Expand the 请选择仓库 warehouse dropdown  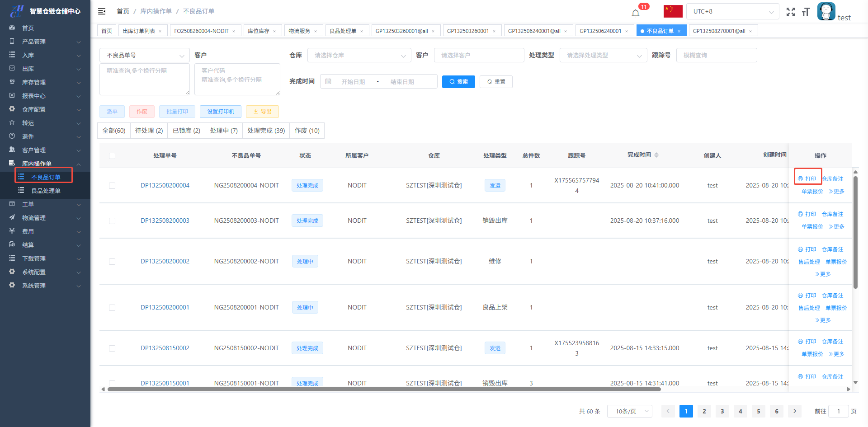pos(359,55)
